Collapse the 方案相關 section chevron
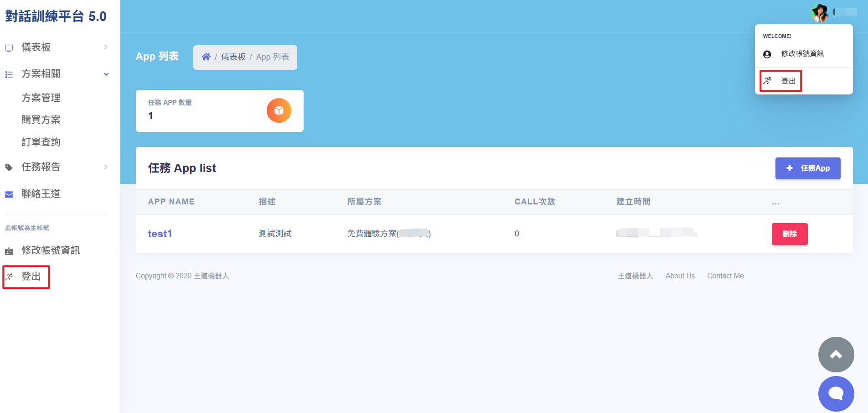The width and height of the screenshot is (868, 413). click(x=106, y=74)
